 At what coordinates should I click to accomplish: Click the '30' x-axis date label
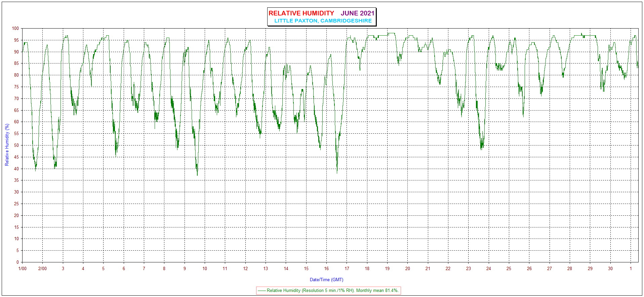pos(610,268)
